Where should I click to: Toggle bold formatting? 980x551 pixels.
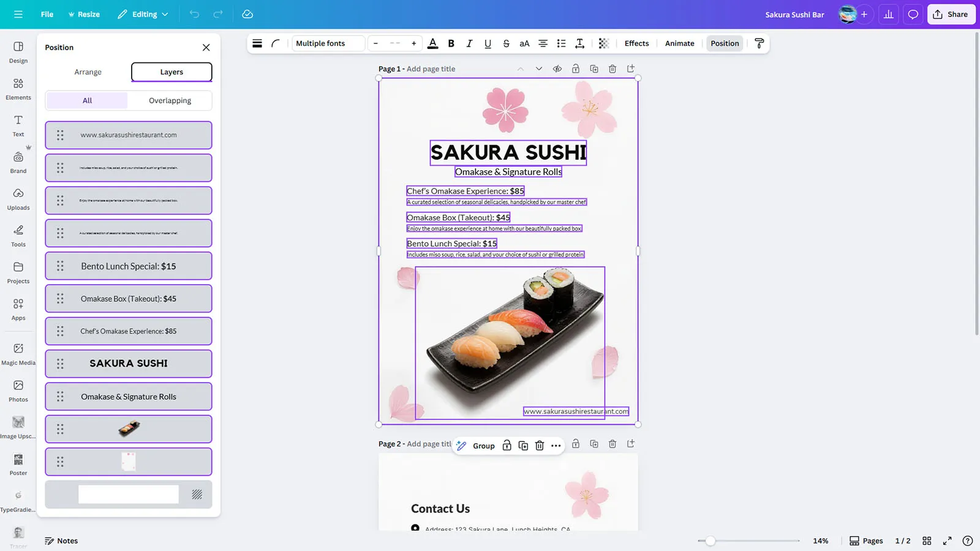(451, 43)
